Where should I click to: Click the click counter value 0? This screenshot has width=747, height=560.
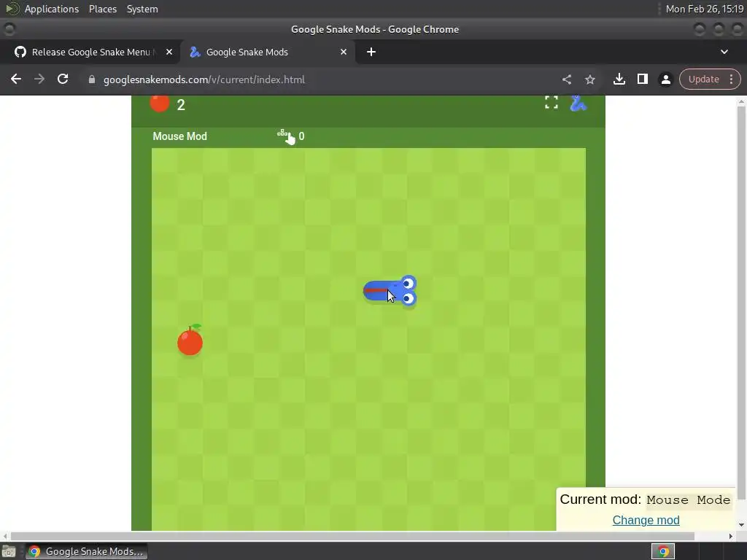click(x=301, y=136)
